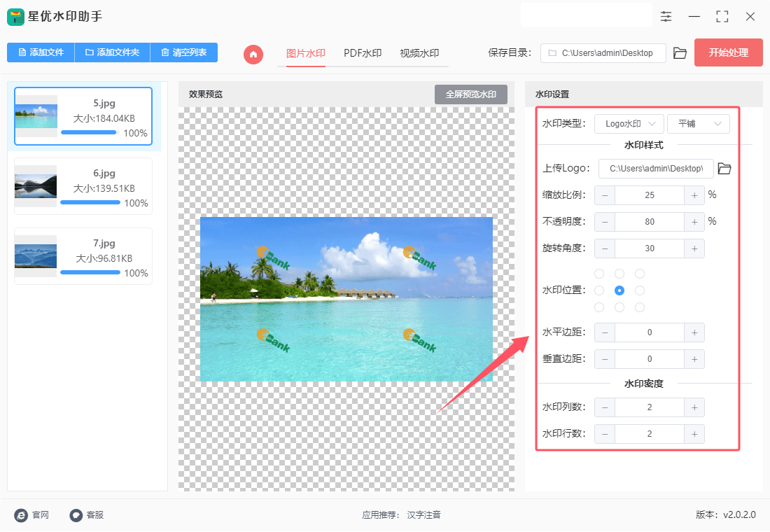The image size is (770, 532).
Task: Click the 星优水印助手 app logo
Action: click(15, 17)
